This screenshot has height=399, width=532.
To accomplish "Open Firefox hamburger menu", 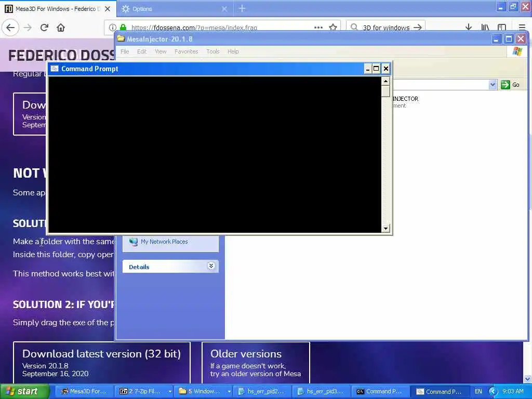I will click(x=522, y=27).
